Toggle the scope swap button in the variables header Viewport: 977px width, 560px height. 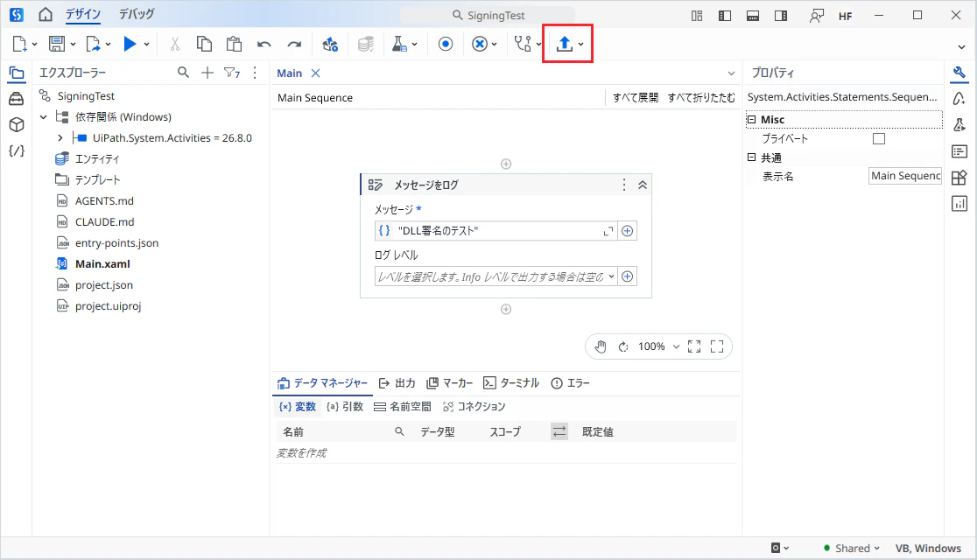[x=559, y=431]
